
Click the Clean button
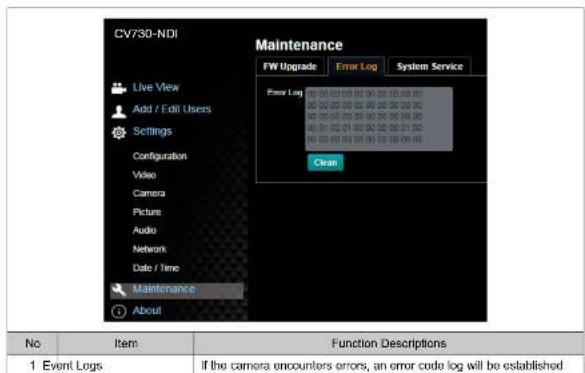[325, 163]
